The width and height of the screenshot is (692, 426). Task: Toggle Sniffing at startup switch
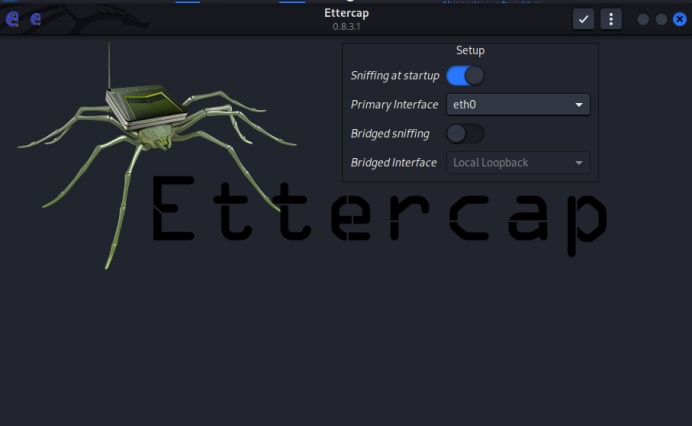(465, 76)
